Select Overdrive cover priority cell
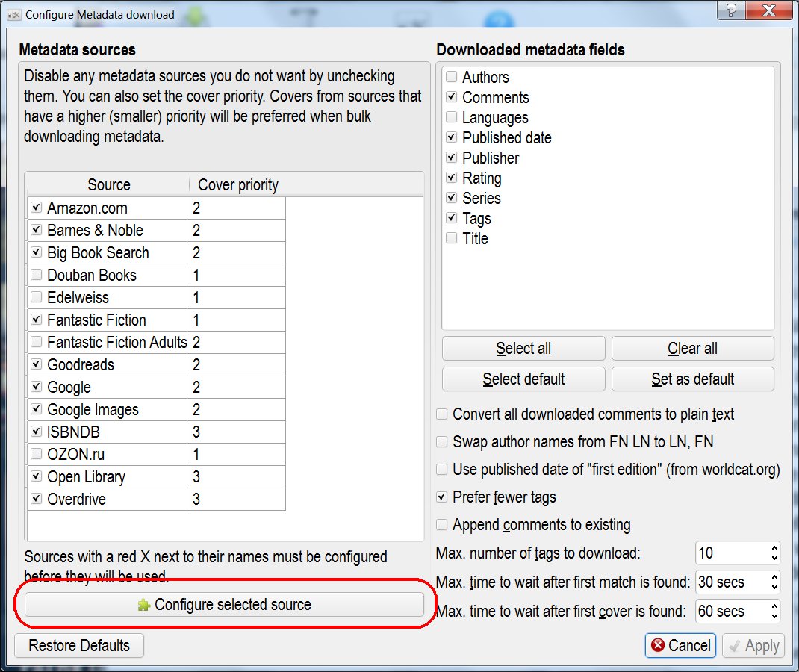 (237, 500)
